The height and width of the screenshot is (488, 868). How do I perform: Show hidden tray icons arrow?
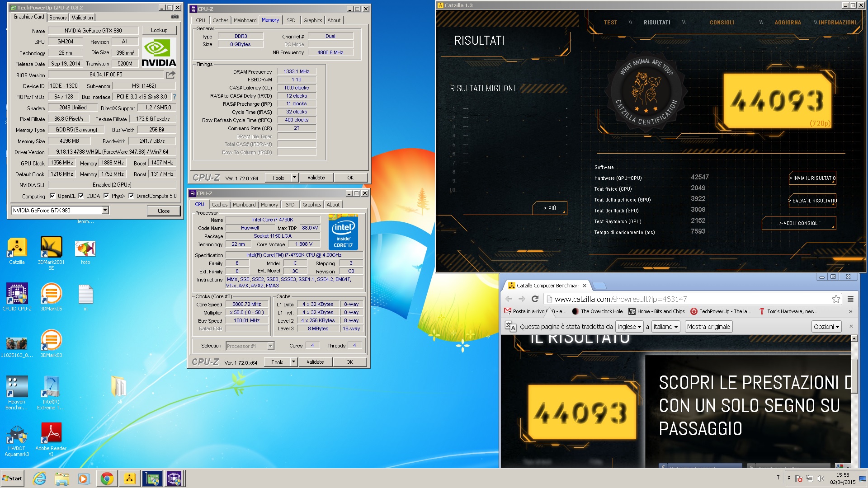click(x=789, y=478)
